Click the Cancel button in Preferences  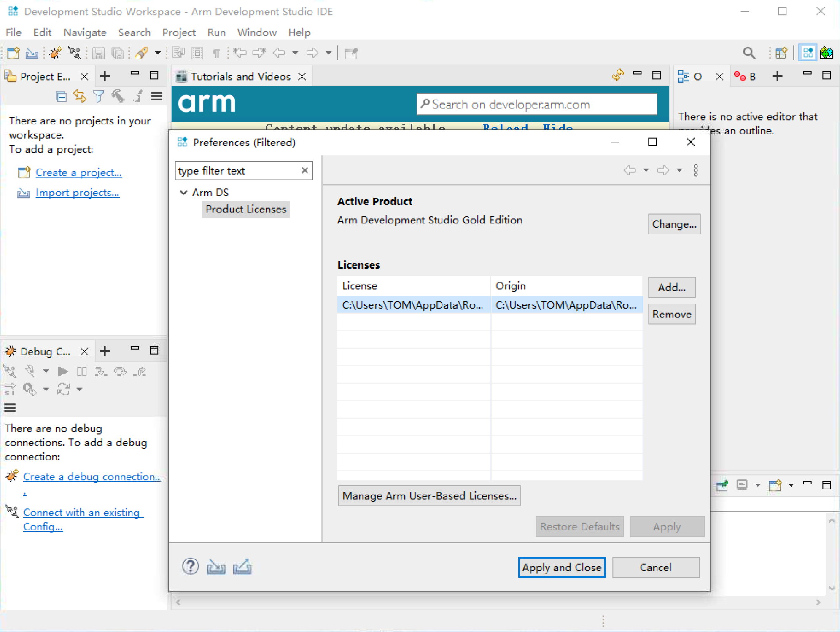pyautogui.click(x=656, y=567)
